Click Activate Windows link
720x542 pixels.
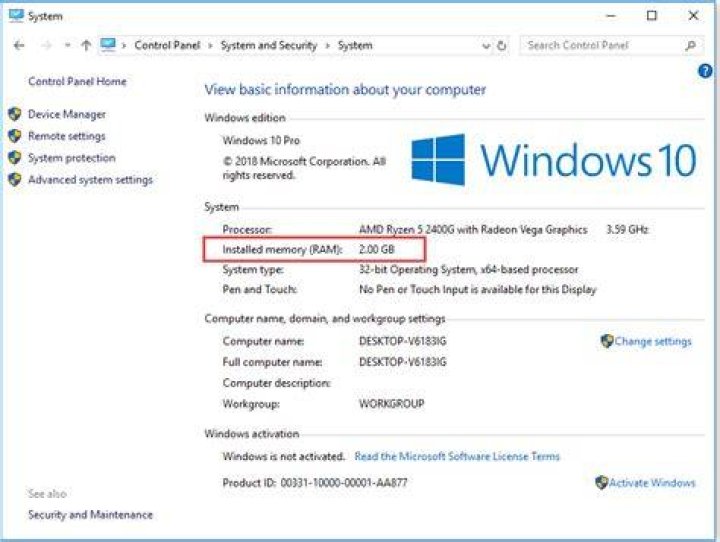[652, 483]
